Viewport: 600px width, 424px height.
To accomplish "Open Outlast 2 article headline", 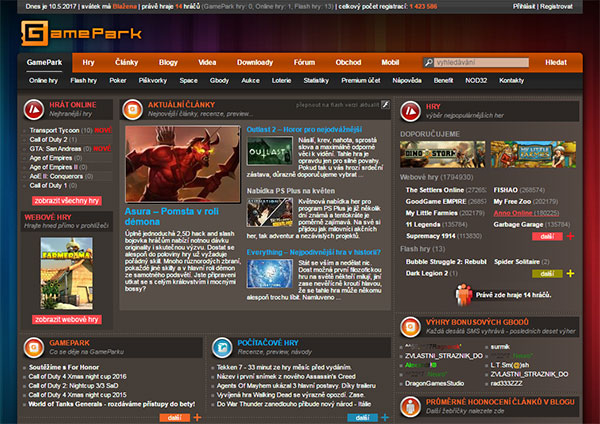I will coord(304,129).
